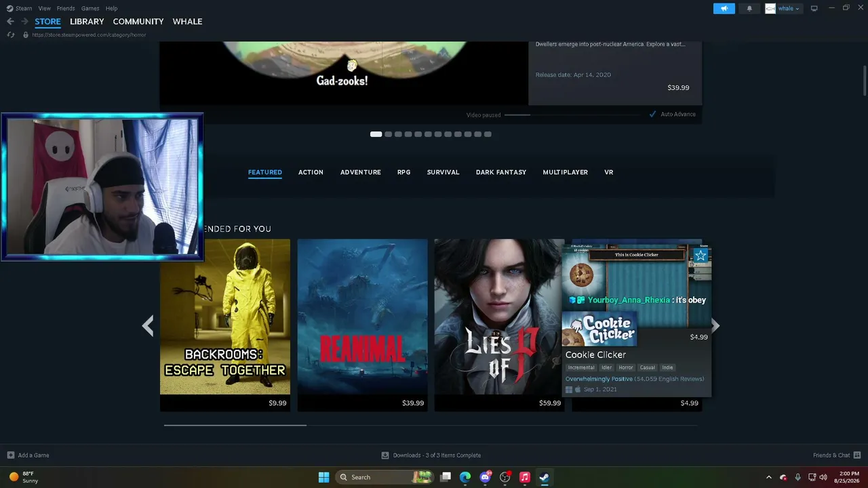Screen dimensions: 868x488
Task: Add Cookie Clicker to wishlist with star icon
Action: point(701,256)
